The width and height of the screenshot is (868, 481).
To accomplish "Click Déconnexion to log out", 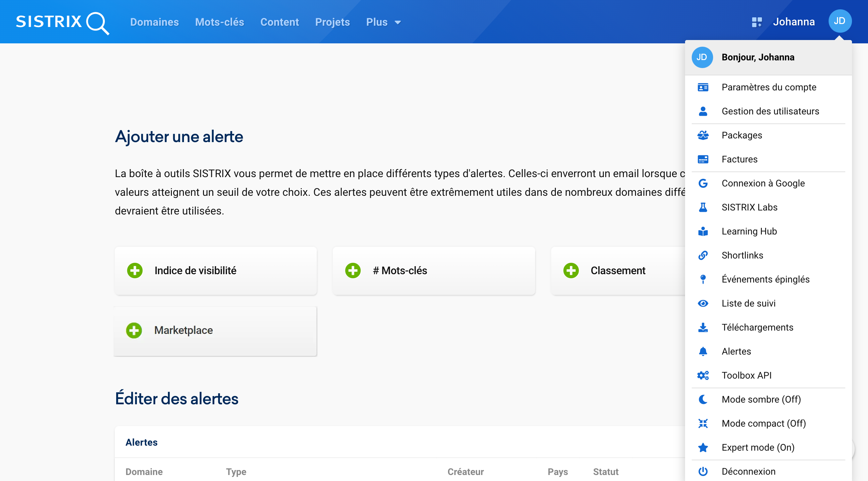I will coord(768,472).
